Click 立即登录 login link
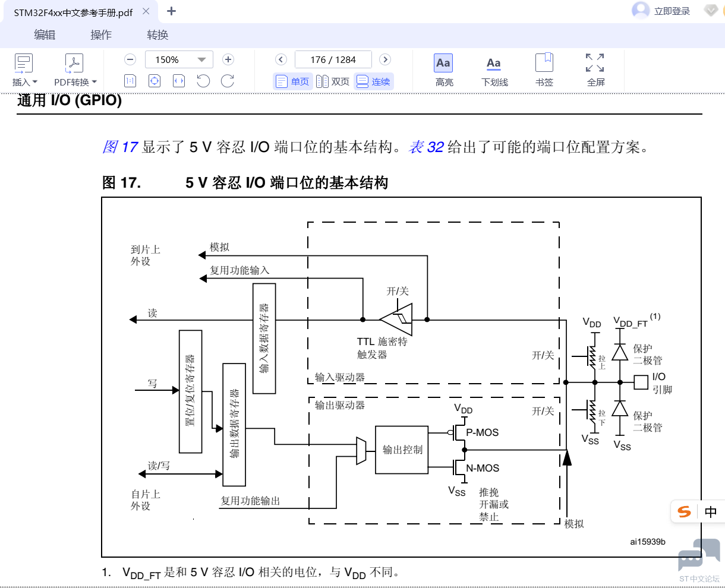 tap(672, 11)
